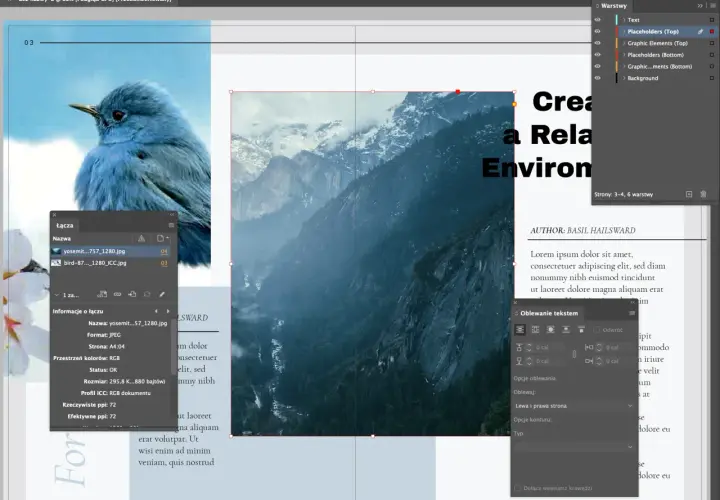The height and width of the screenshot is (500, 720).
Task: Click the Nazwa column header
Action: pyautogui.click(x=62, y=239)
